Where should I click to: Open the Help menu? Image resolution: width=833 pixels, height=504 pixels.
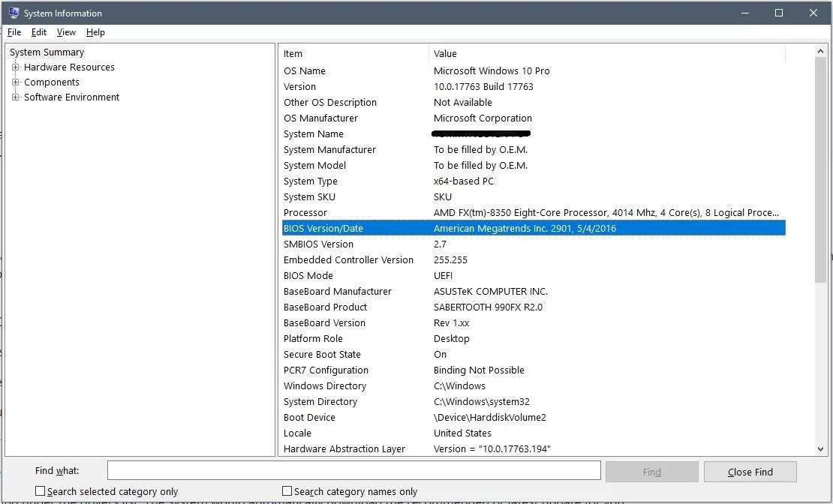95,32
